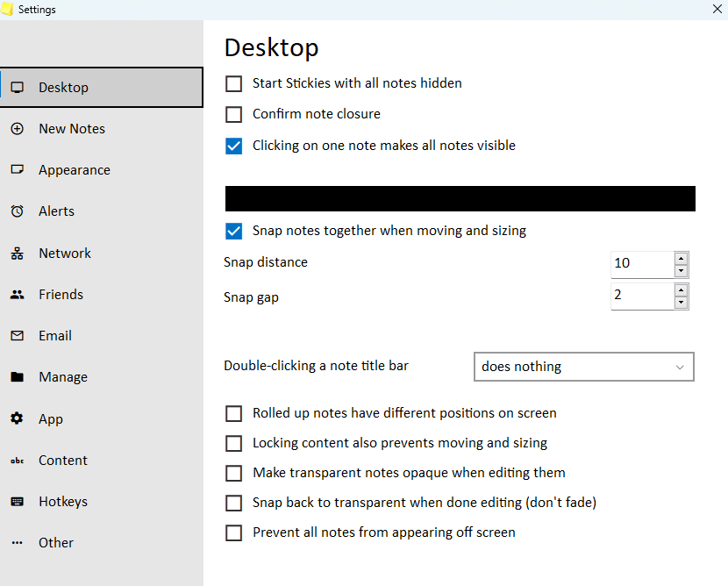Click the Network icon in the sidebar

pyautogui.click(x=17, y=254)
